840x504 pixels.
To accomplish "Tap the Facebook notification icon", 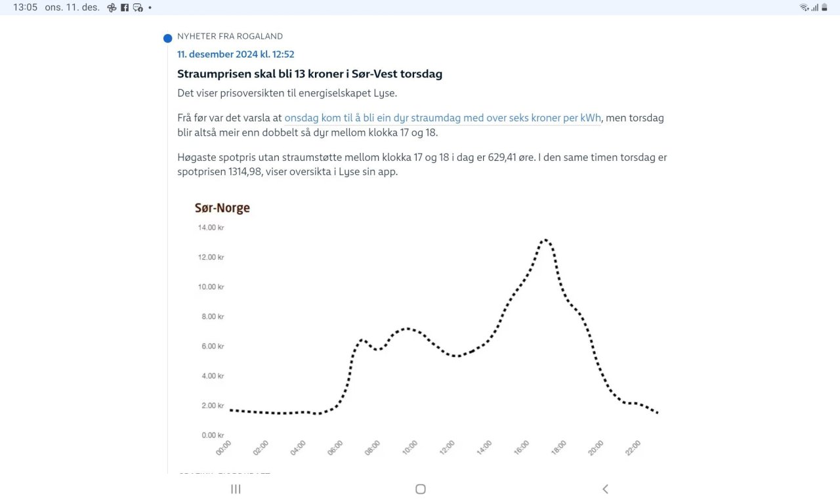I will pos(125,8).
